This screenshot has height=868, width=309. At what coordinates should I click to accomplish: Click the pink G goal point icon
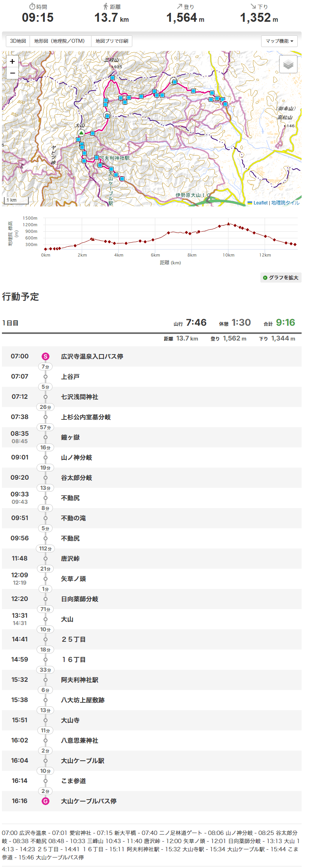pos(46,801)
